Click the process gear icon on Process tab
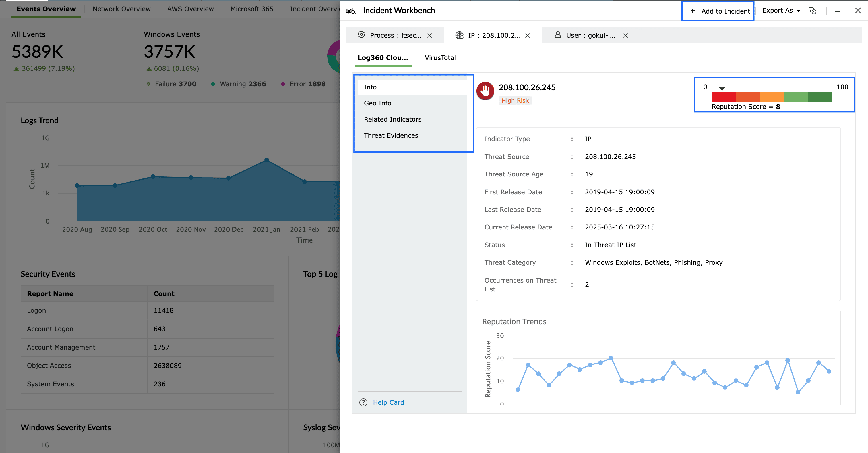Screen dimensions: 868x453 pyautogui.click(x=361, y=35)
